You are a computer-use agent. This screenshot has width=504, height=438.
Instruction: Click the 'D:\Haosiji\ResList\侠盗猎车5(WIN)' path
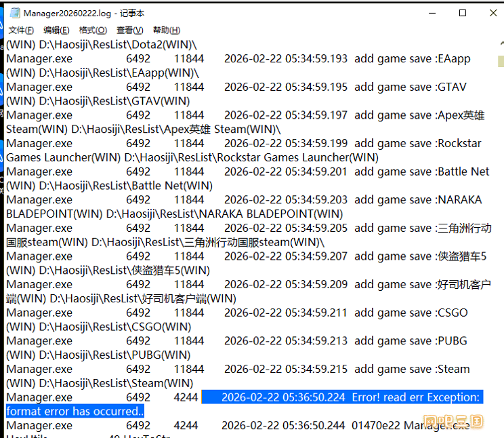coord(125,271)
